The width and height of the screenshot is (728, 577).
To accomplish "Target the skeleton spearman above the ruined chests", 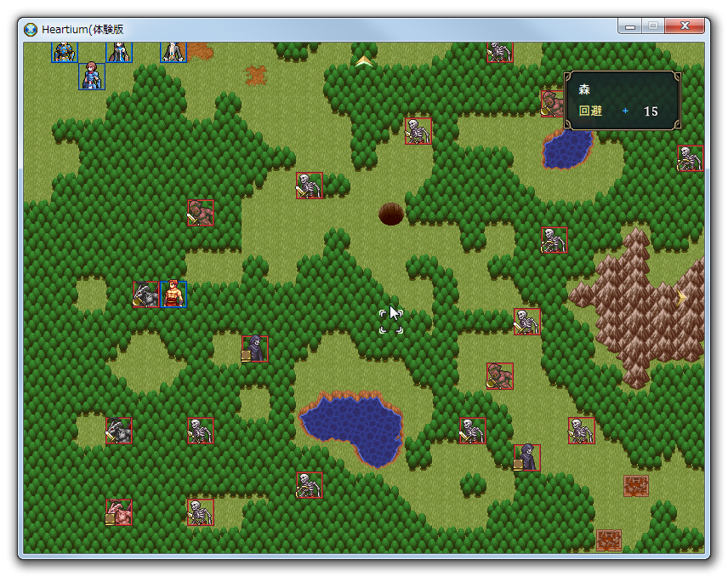I will (x=581, y=431).
